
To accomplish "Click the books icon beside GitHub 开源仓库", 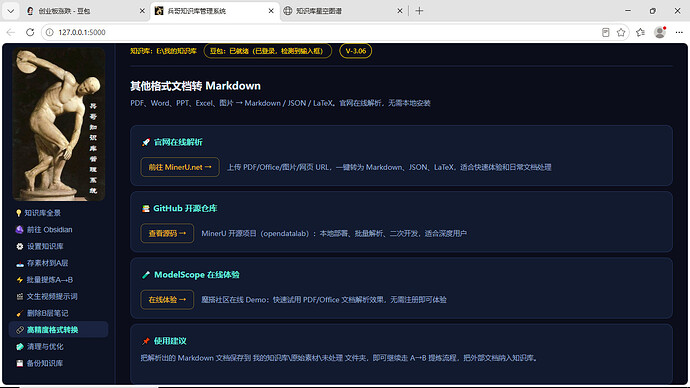I will (146, 209).
